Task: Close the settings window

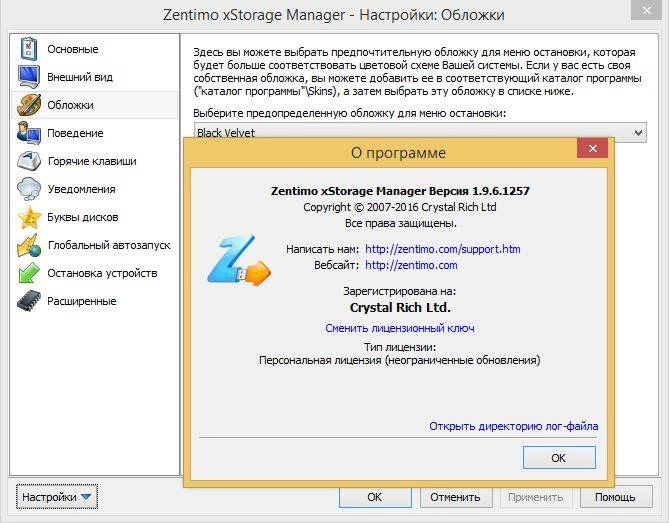Action: 647,10
